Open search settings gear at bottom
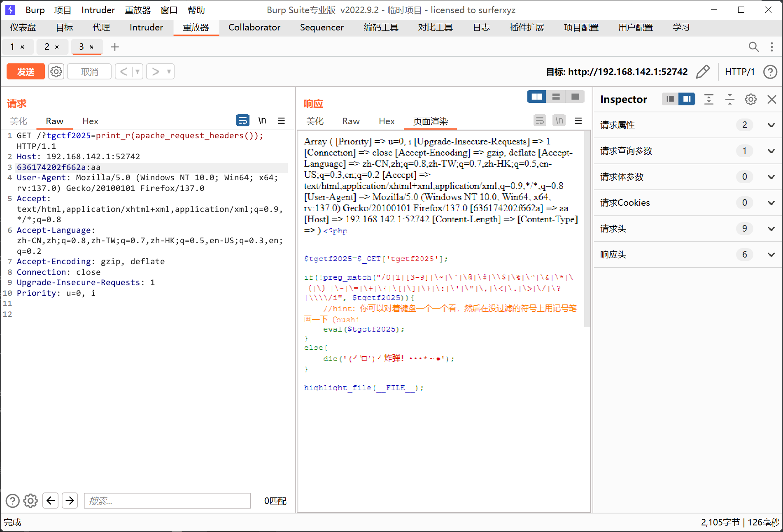Screen dimensions: 783x532 click(30, 500)
